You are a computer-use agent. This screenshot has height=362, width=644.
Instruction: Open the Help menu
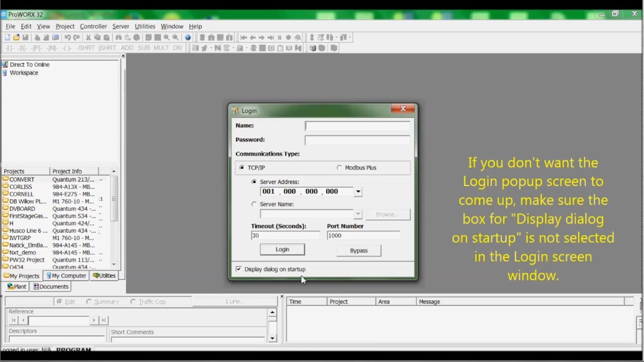tap(195, 26)
